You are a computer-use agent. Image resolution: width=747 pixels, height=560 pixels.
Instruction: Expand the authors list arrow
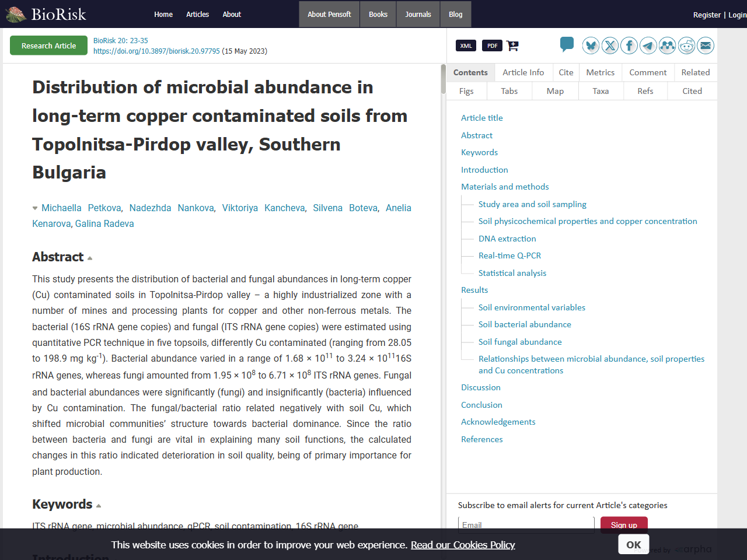point(35,208)
